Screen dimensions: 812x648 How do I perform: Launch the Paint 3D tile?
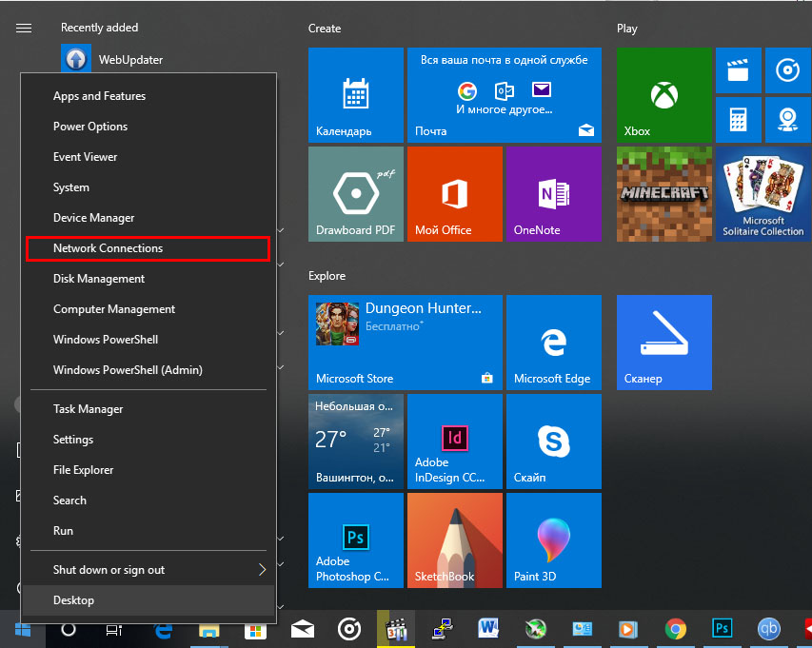click(553, 540)
